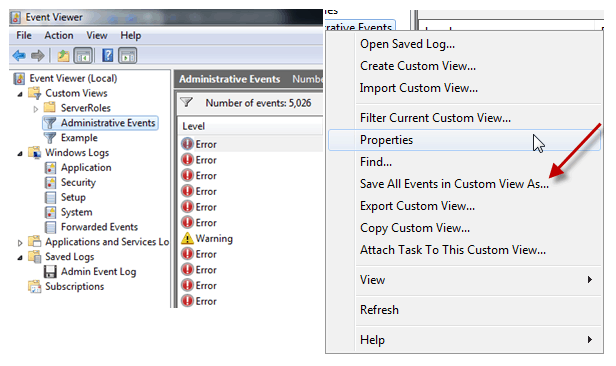
Task: Click the Security log icon
Action: pos(50,183)
